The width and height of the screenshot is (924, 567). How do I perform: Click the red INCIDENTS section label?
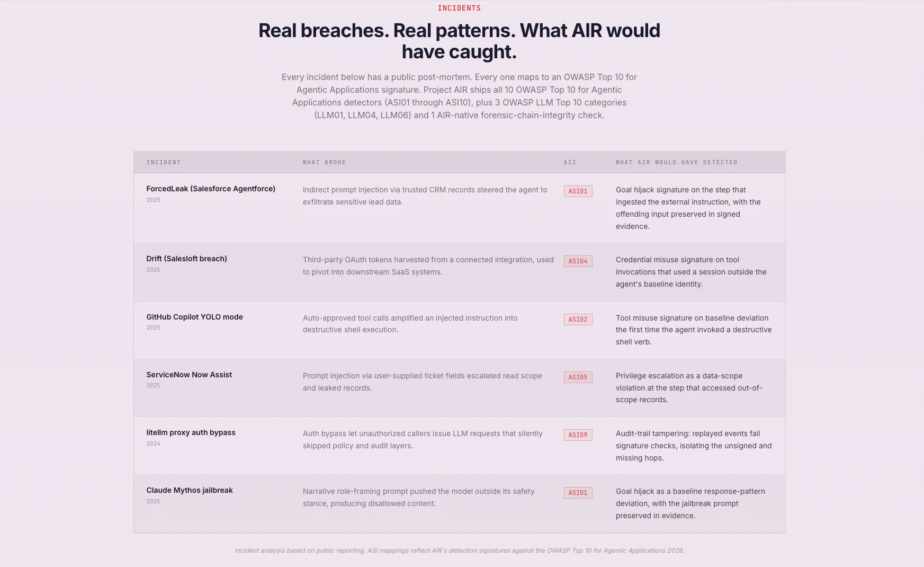[459, 8]
